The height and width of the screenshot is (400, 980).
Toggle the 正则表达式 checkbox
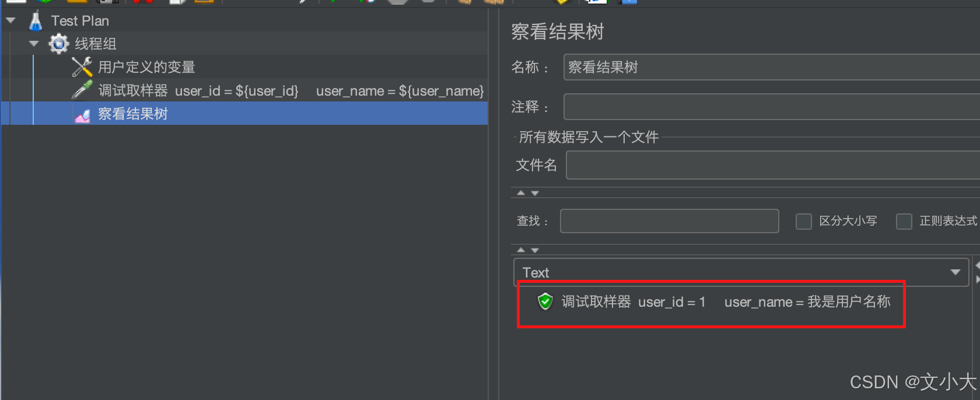[904, 222]
